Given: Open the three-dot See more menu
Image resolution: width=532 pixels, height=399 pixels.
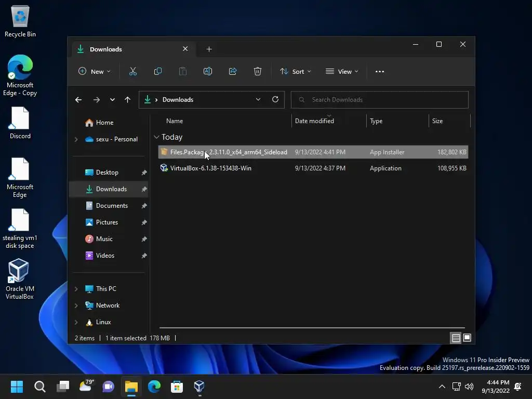Looking at the screenshot, I should pyautogui.click(x=380, y=72).
